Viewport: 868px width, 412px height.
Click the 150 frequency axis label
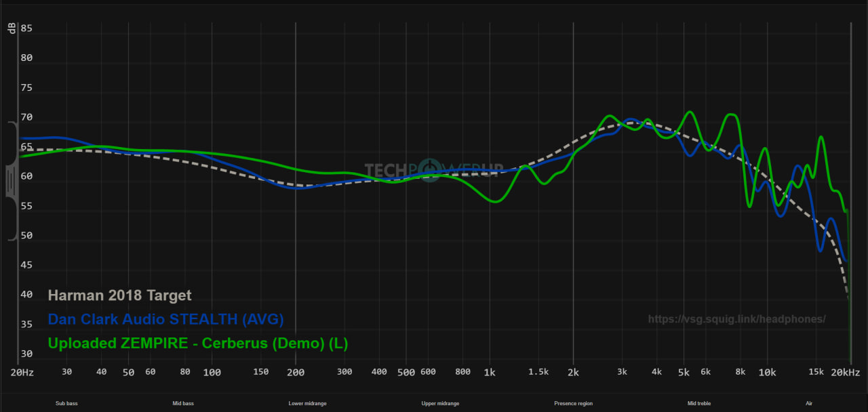261,372
